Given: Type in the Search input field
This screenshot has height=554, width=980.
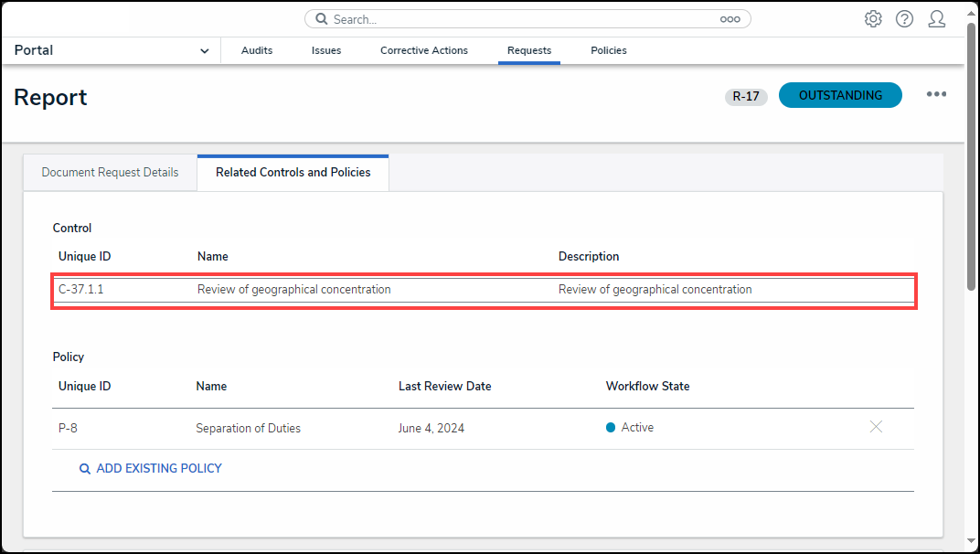Looking at the screenshot, I should click(521, 19).
